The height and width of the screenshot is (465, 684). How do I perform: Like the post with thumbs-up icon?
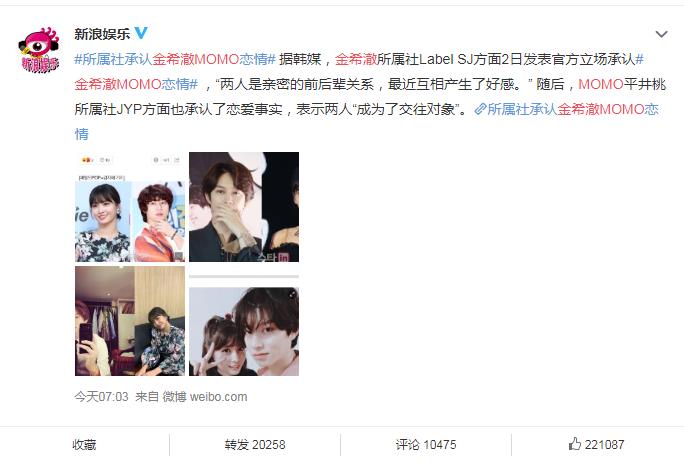click(575, 444)
